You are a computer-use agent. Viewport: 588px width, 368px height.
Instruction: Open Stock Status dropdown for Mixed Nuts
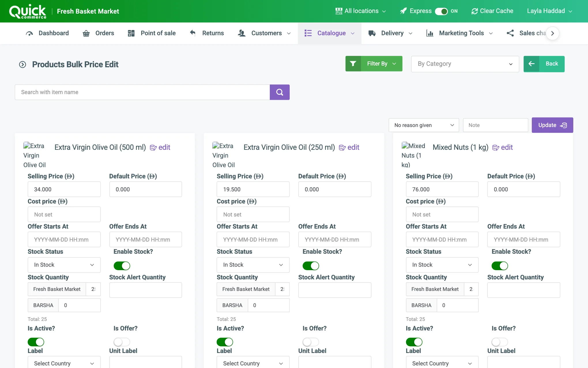click(442, 265)
